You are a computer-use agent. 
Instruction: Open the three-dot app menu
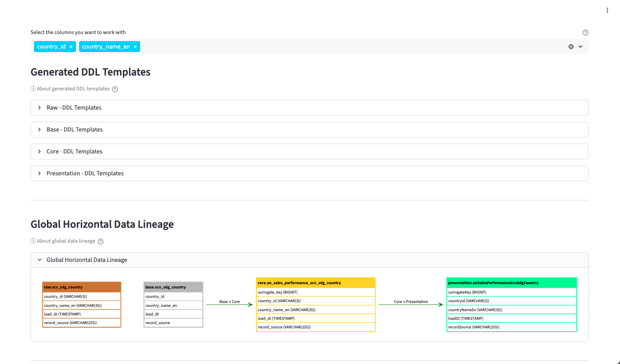tap(607, 10)
